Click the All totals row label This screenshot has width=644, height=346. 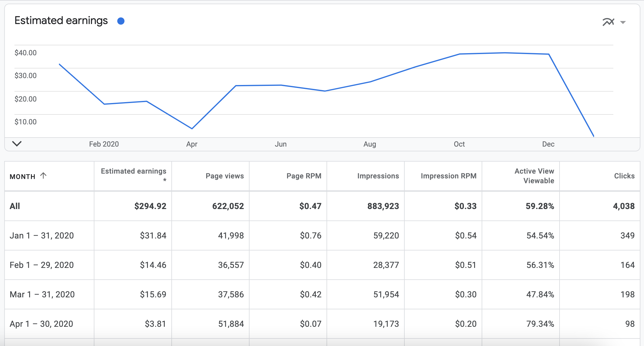15,206
